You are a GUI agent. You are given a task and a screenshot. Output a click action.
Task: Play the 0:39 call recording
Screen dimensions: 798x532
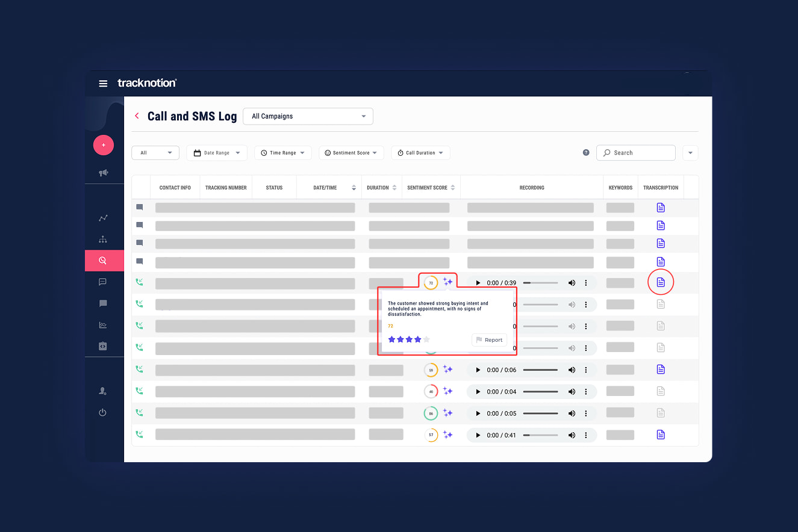(x=477, y=282)
